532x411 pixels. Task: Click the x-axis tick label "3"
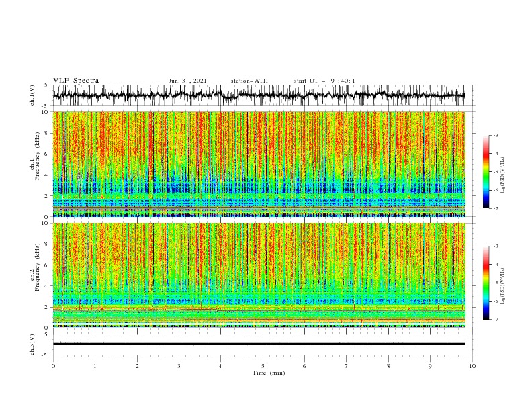pos(179,366)
